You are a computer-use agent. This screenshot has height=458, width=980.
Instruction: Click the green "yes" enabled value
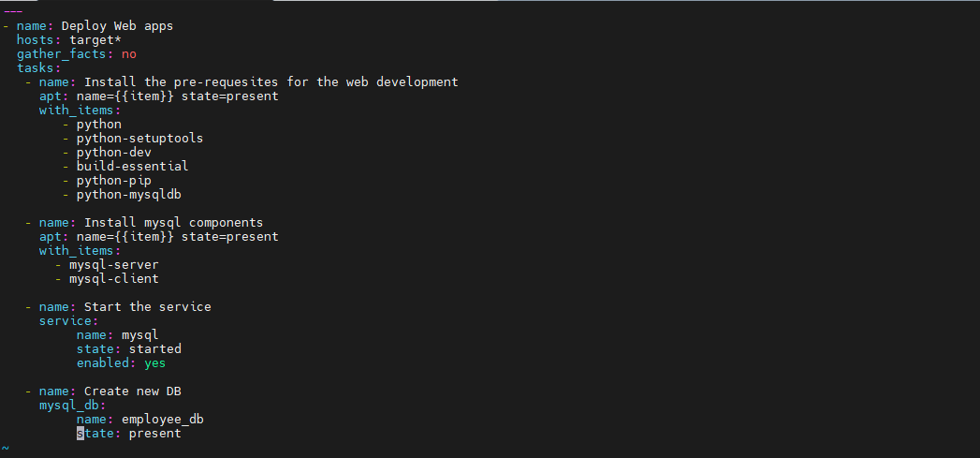pos(154,362)
